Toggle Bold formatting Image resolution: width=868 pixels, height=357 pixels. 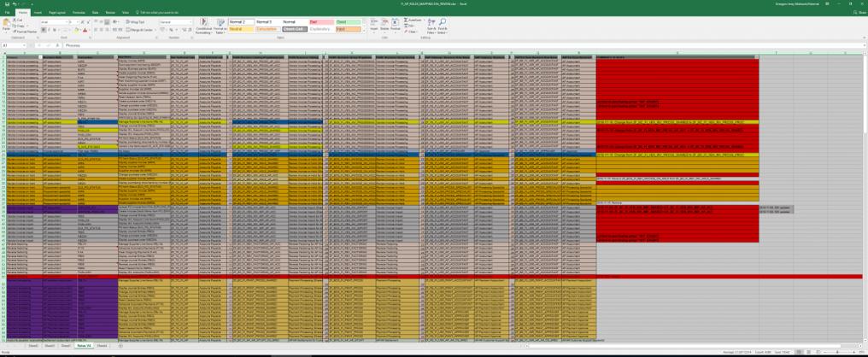(x=44, y=30)
